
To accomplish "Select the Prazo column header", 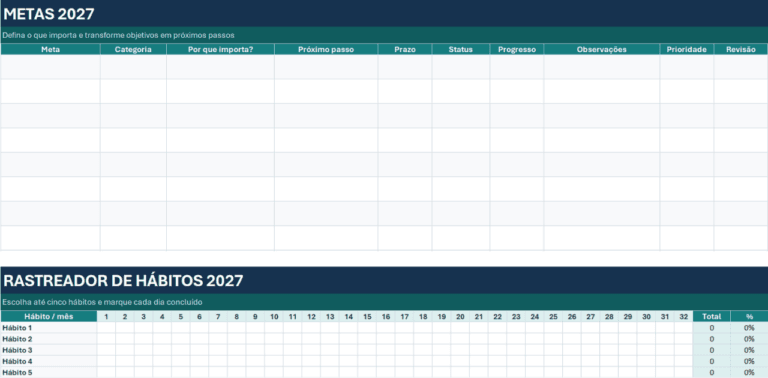I will (405, 49).
